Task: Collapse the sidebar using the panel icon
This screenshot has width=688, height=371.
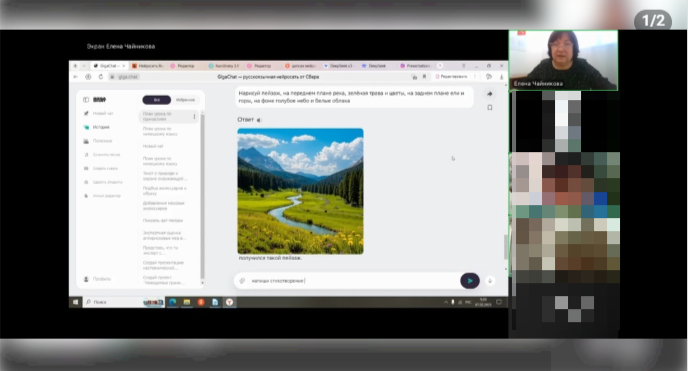Action: point(86,100)
